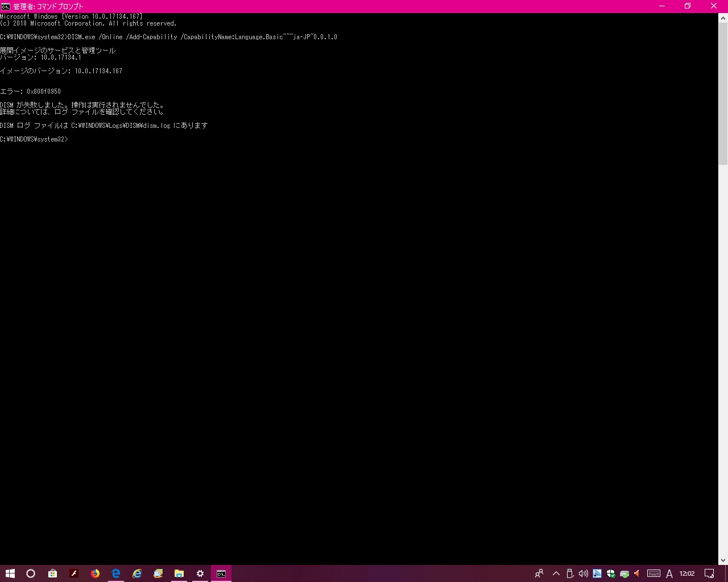Screen dimensions: 728x582
Task: Open the Microsoft Store app
Action: pyautogui.click(x=52, y=573)
